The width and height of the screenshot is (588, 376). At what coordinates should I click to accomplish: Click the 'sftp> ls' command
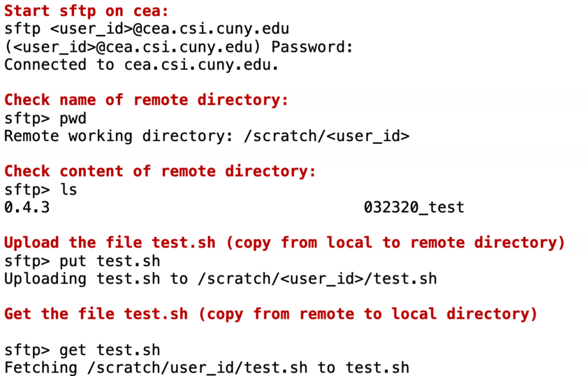click(41, 190)
